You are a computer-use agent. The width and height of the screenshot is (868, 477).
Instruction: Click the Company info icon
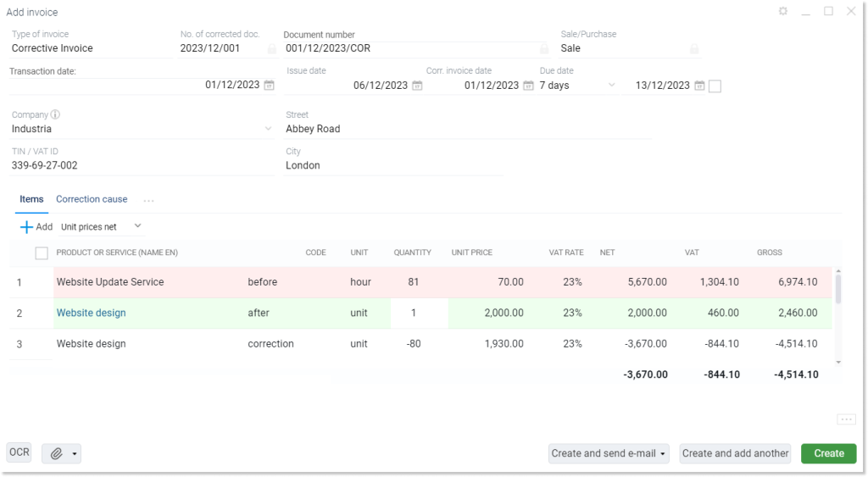click(56, 115)
